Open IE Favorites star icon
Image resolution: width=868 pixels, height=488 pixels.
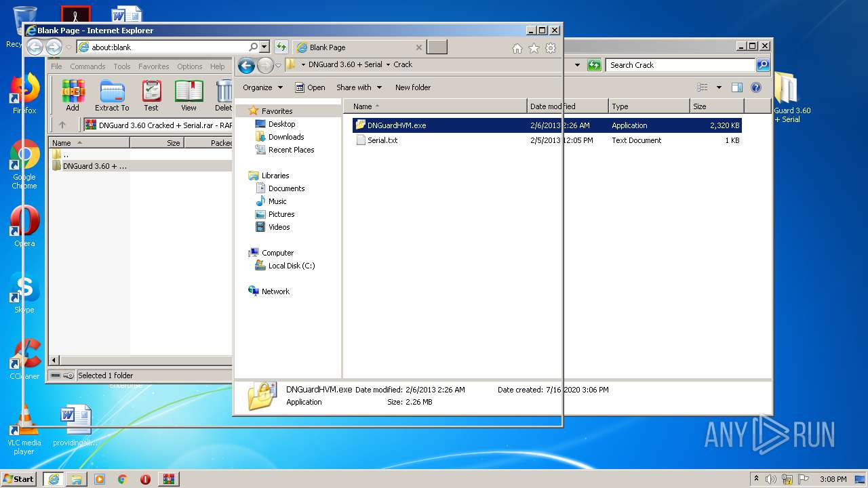click(534, 48)
